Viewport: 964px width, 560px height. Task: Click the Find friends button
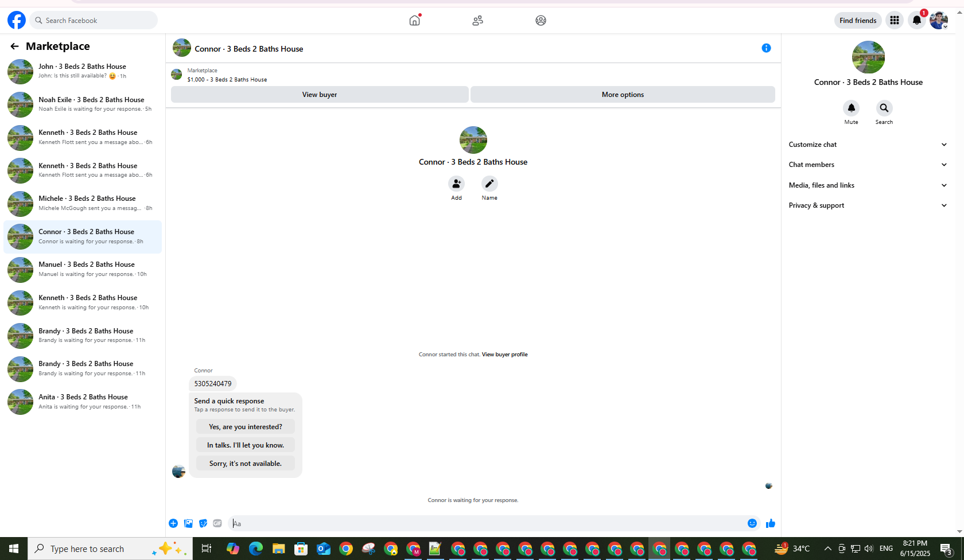[858, 20]
